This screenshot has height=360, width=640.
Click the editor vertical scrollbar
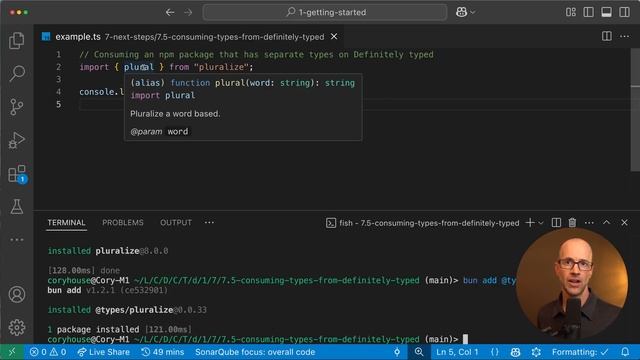pos(635,110)
